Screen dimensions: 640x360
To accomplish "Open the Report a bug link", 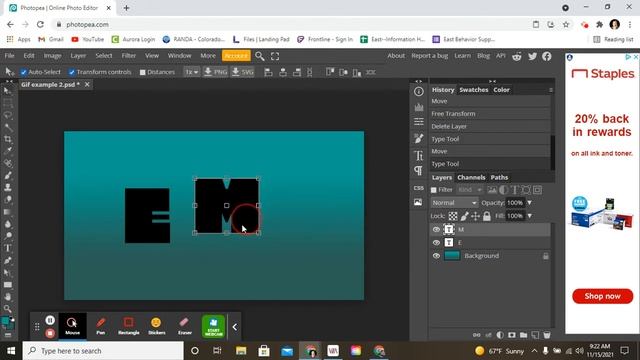I will (x=429, y=56).
